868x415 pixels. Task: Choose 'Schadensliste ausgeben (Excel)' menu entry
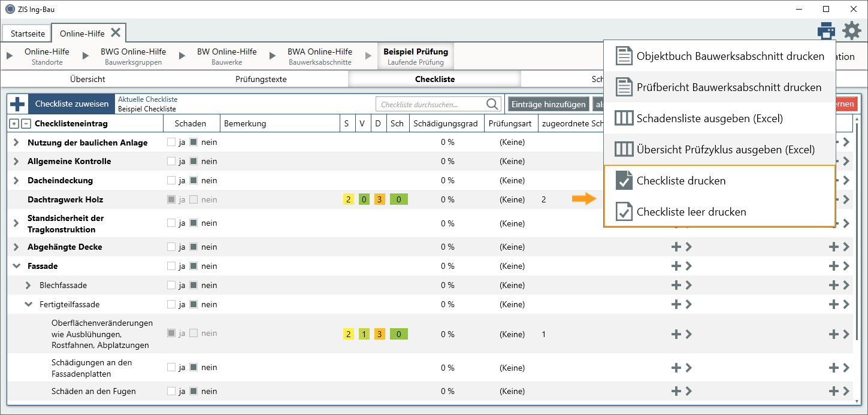pyautogui.click(x=709, y=119)
